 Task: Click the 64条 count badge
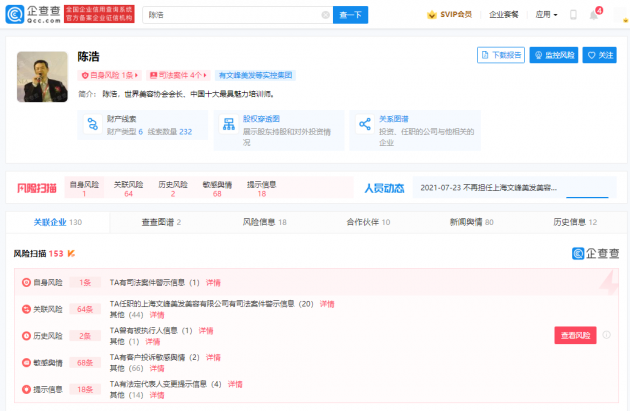click(85, 309)
